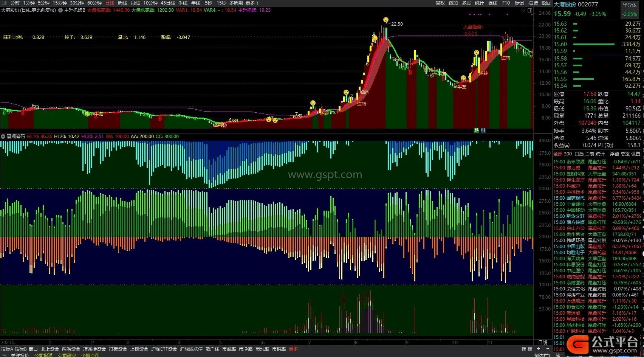This screenshot has width=644, height=357.
Task: Expand the 主升抓妖B indicator dropdown
Action: [x=60, y=10]
